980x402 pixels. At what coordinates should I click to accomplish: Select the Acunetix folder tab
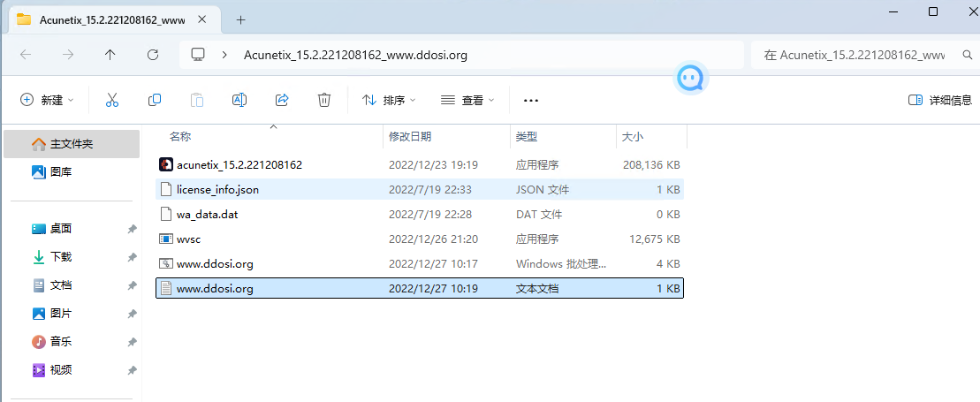click(112, 19)
